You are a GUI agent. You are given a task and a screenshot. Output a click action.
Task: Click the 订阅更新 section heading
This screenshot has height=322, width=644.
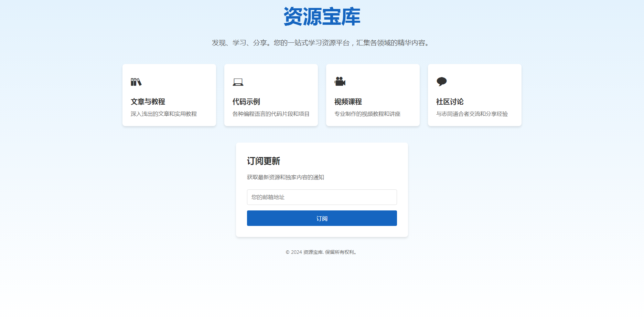tap(264, 161)
